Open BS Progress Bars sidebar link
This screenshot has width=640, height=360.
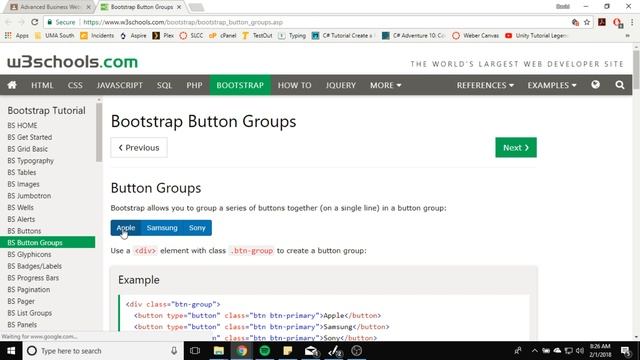(33, 278)
